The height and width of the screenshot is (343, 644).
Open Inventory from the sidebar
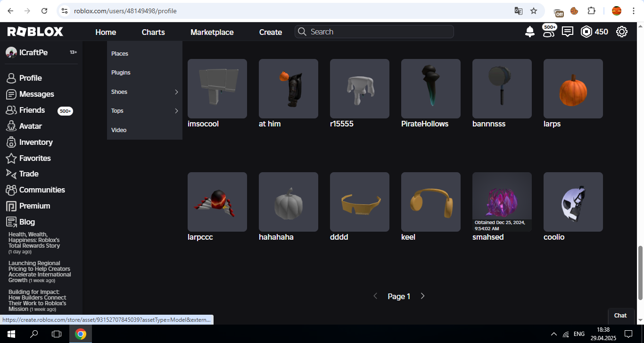35,142
